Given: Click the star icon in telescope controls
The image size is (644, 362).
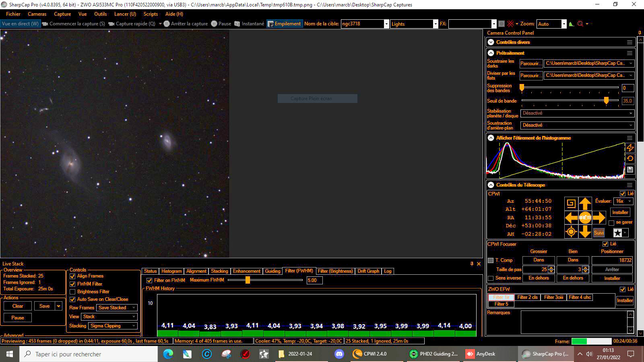Looking at the screenshot, I should pos(618,233).
